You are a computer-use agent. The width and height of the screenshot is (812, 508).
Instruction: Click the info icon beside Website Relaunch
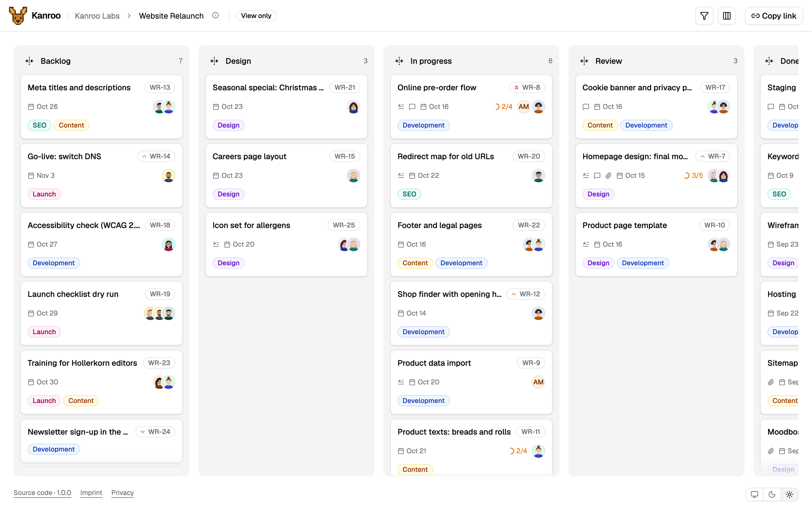click(215, 16)
